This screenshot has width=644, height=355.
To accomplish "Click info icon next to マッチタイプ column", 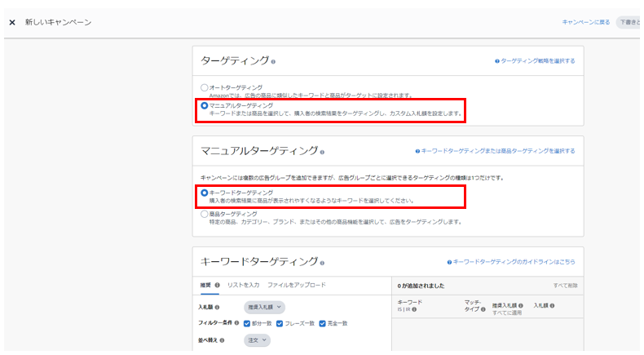I will (483, 309).
